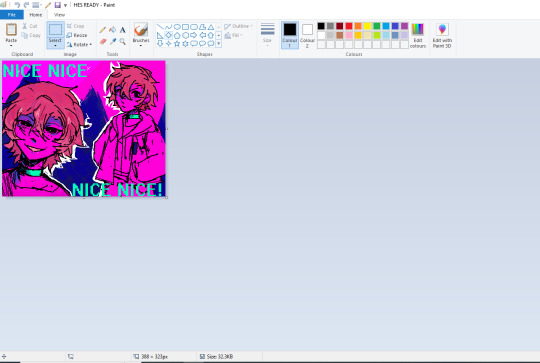The image size is (540, 363).
Task: Pick the pink palette colour
Action: [x=349, y=35]
